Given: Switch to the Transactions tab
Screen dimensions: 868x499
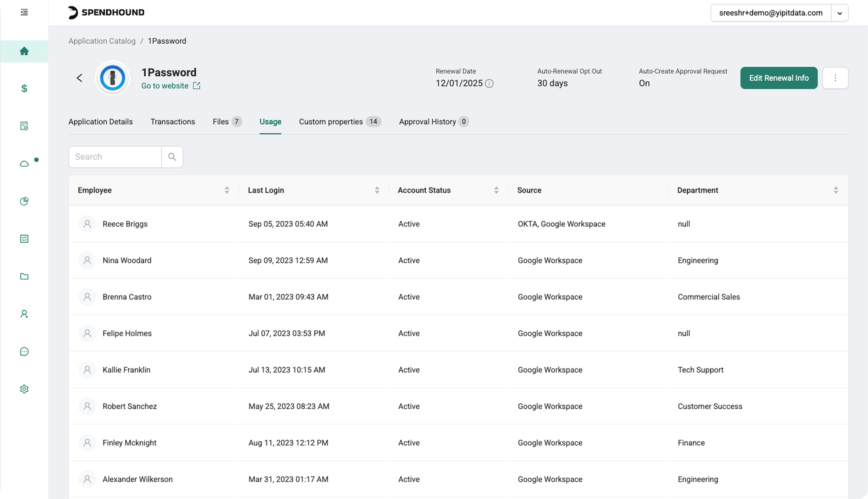Looking at the screenshot, I should pyautogui.click(x=173, y=122).
